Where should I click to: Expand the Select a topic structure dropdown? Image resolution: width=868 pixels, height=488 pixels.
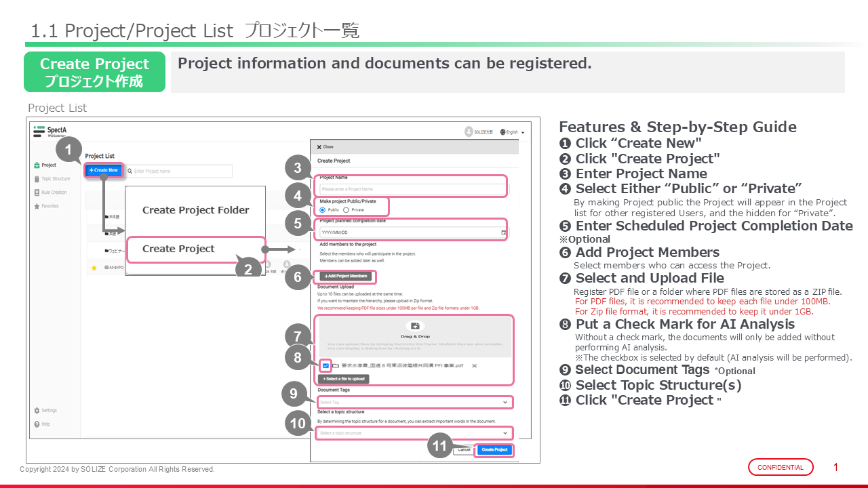pos(415,433)
